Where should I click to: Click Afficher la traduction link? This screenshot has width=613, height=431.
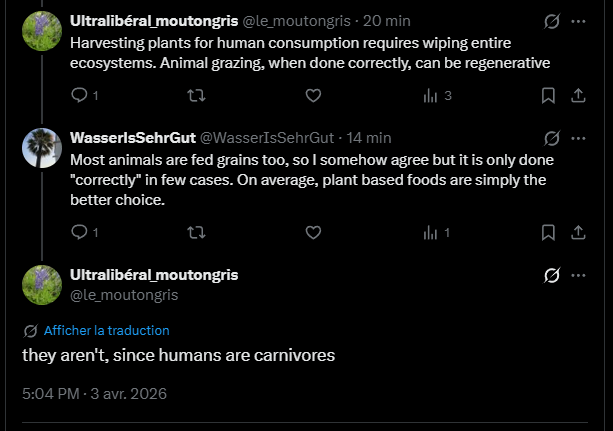click(x=106, y=330)
